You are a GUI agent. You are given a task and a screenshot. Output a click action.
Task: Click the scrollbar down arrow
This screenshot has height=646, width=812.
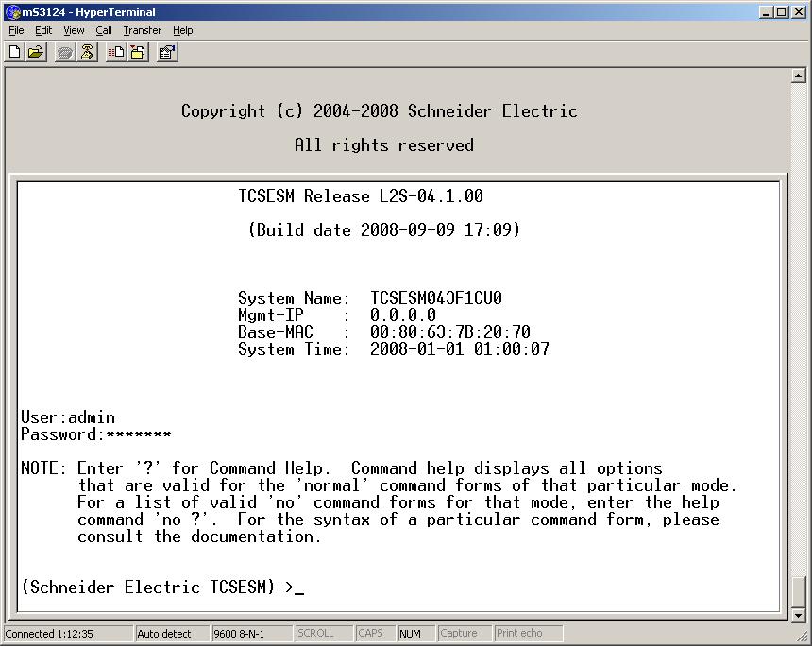click(798, 615)
